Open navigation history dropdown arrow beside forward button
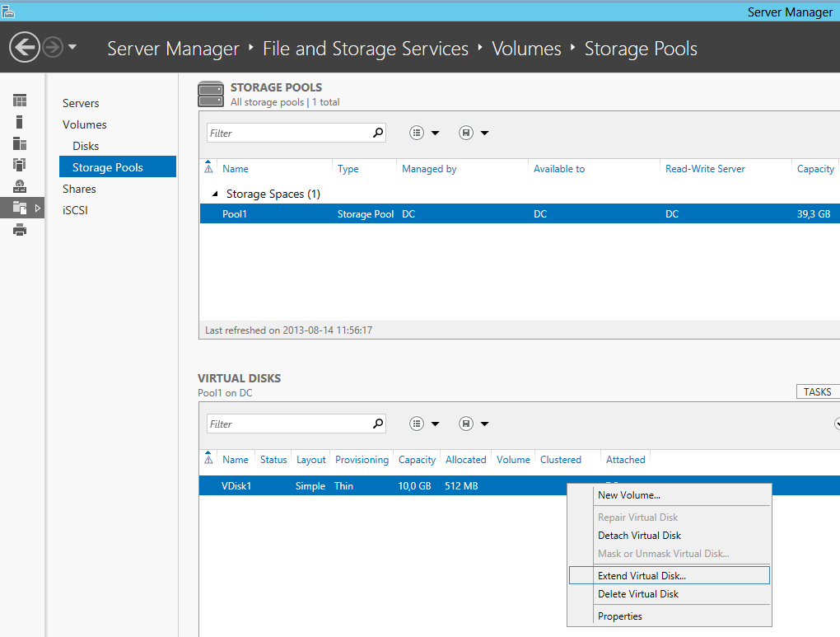Image resolution: width=840 pixels, height=637 pixels. [x=72, y=48]
